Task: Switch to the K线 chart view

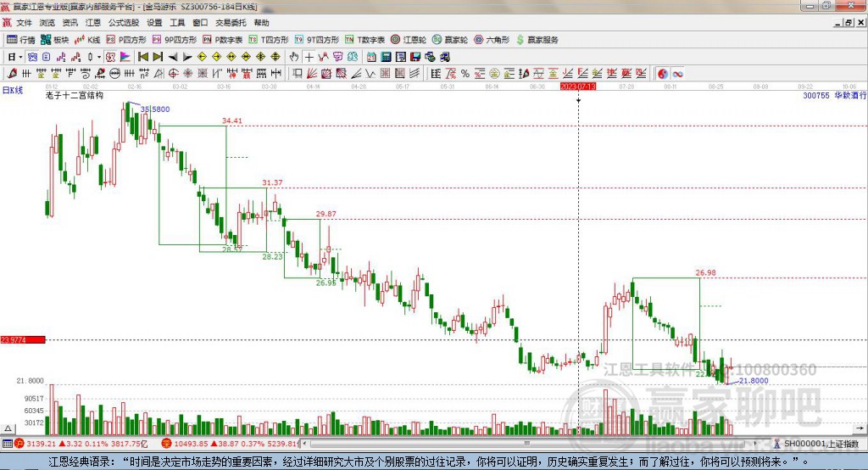Action: [x=87, y=40]
